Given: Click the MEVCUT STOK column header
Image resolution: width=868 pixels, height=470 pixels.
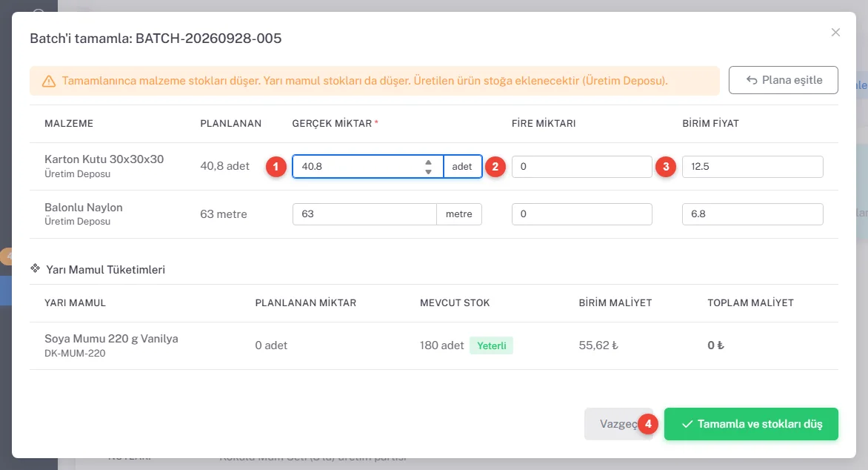Looking at the screenshot, I should pos(455,303).
